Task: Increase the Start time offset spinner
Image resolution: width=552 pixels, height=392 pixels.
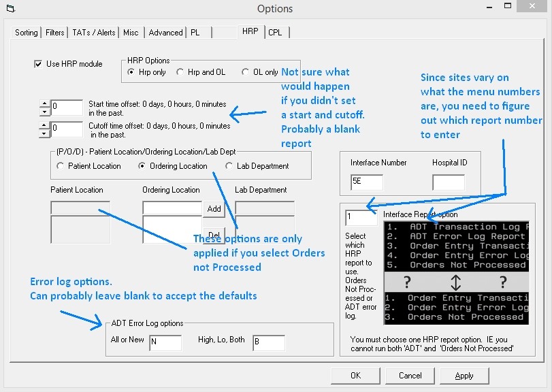Action: [45, 104]
